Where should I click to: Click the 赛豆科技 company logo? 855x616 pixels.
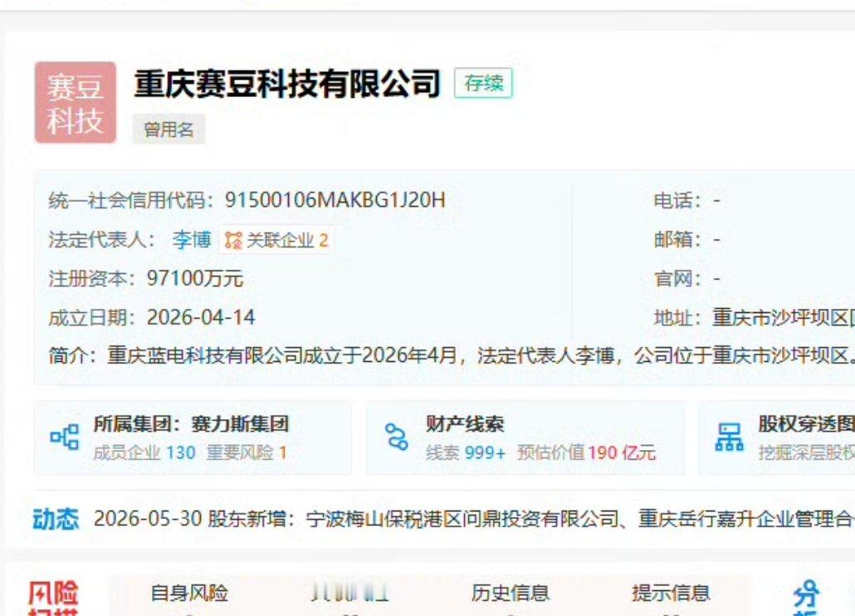(x=76, y=102)
